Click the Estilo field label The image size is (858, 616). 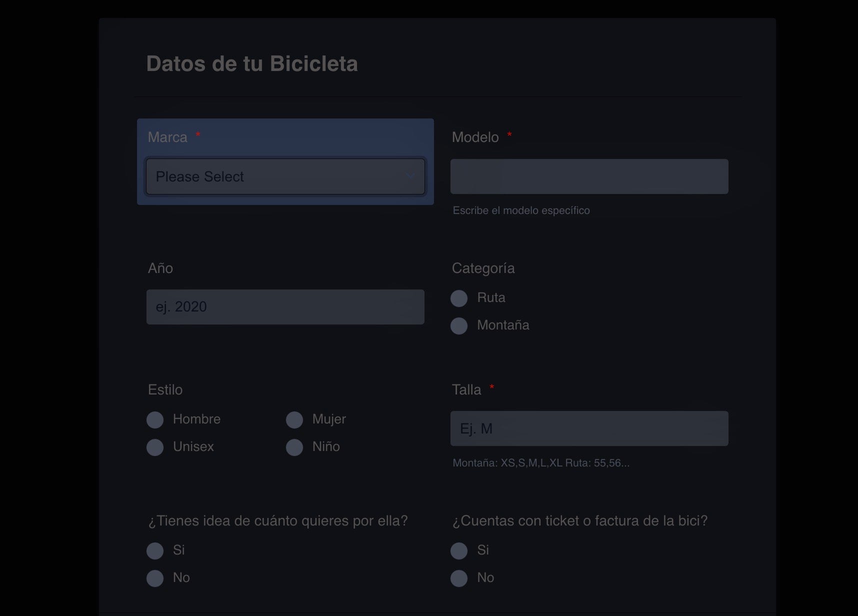pyautogui.click(x=165, y=390)
